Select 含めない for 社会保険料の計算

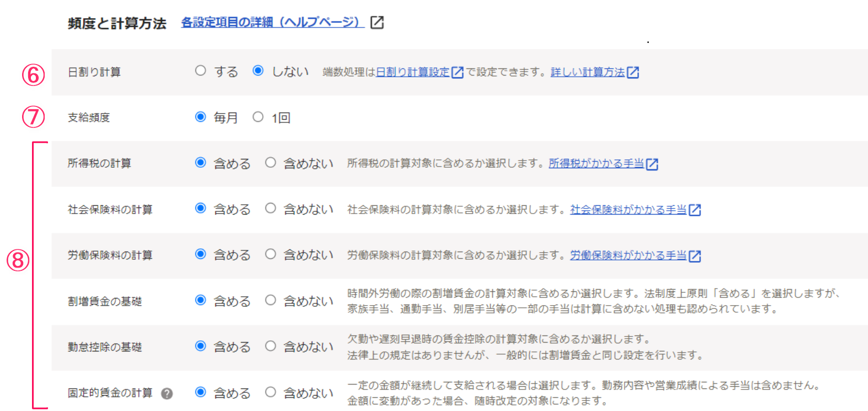270,208
